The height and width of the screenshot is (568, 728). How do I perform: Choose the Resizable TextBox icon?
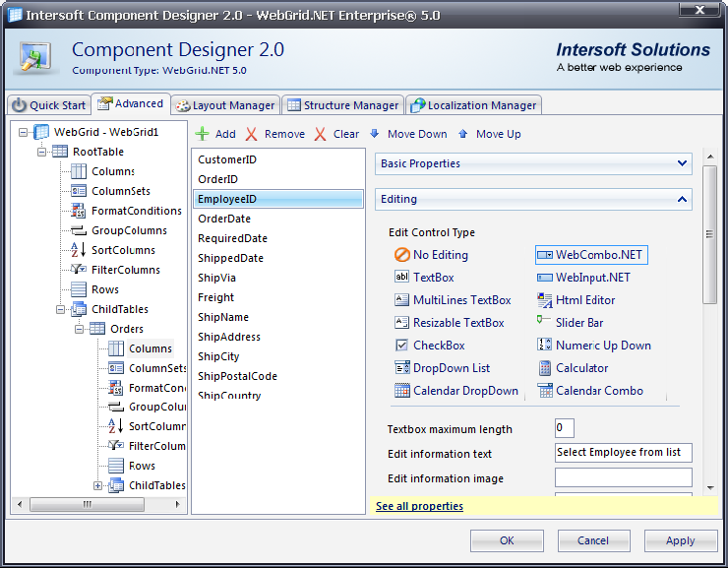point(401,322)
